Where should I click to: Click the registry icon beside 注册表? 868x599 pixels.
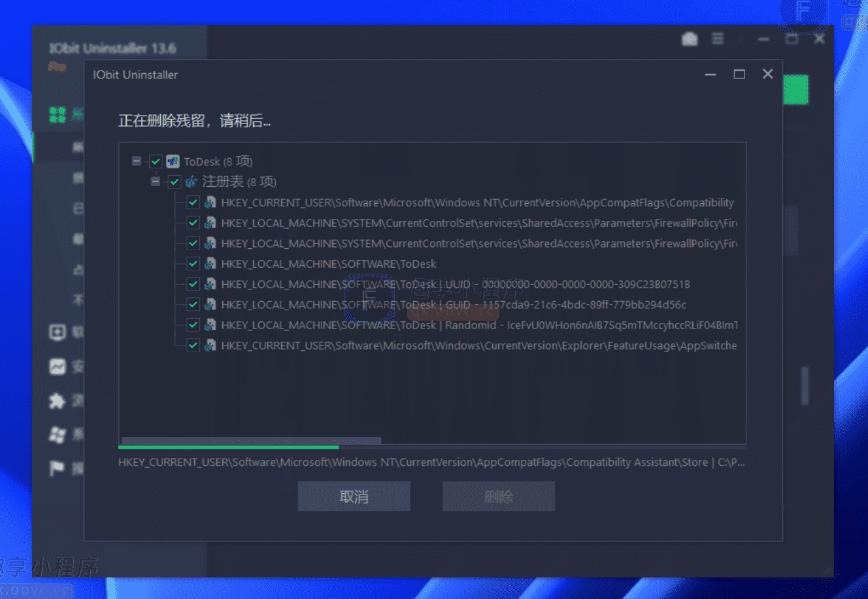click(x=192, y=182)
